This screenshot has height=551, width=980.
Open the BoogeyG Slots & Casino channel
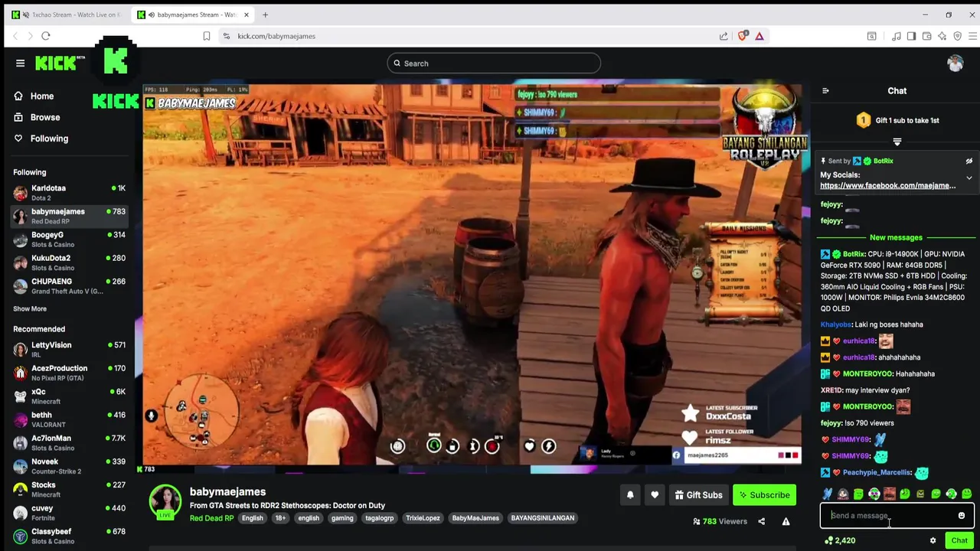click(69, 240)
